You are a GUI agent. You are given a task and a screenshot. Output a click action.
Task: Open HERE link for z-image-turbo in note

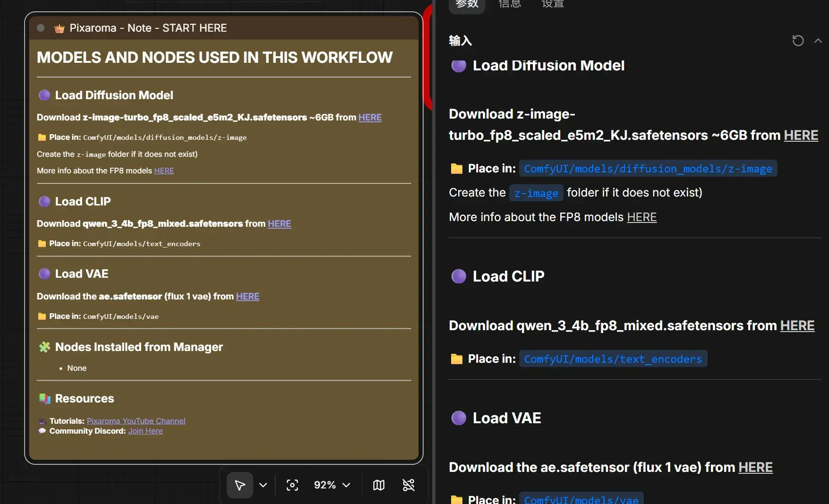point(370,117)
